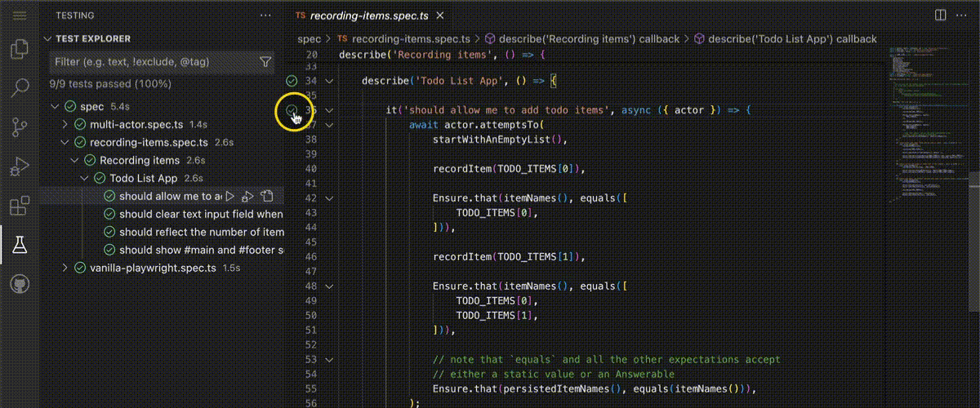Expand vanilla-playwright.spec.ts in test tree
Viewport: 980px width, 408px height.
[65, 268]
